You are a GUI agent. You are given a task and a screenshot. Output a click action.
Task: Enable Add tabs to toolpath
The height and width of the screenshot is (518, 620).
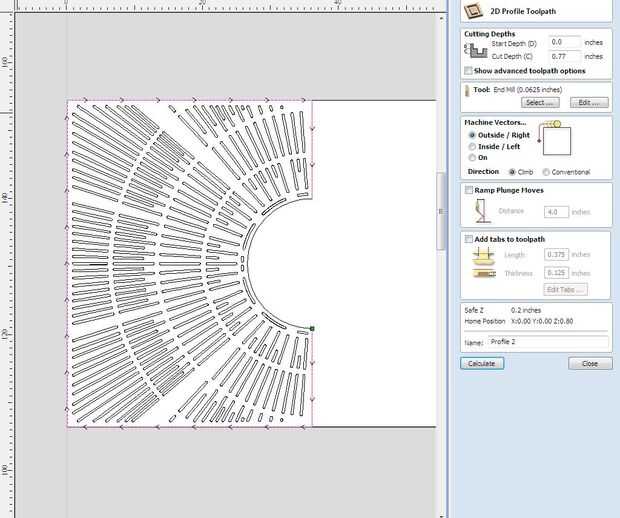(469, 239)
